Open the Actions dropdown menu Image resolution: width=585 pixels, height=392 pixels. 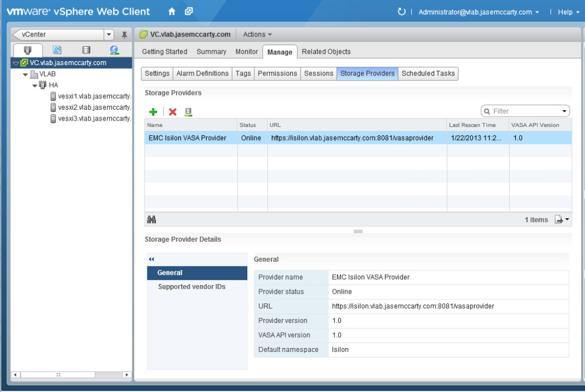click(258, 34)
